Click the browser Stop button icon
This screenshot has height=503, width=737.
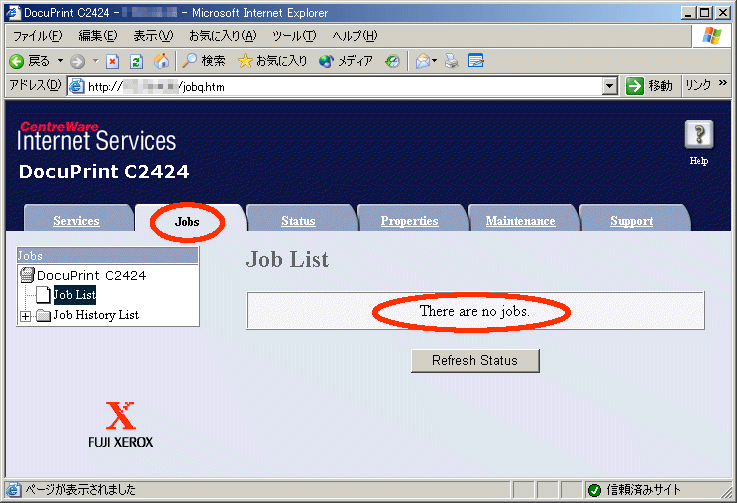(x=112, y=61)
